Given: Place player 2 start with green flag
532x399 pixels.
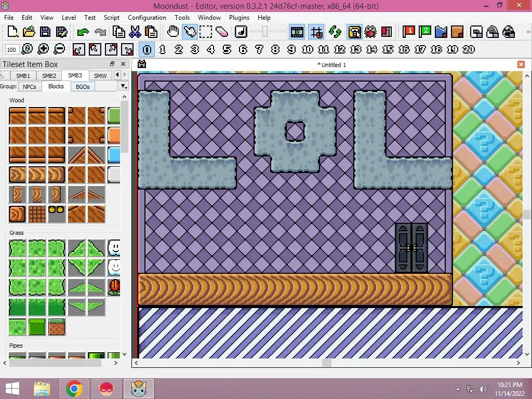Looking at the screenshot, I should point(425,32).
